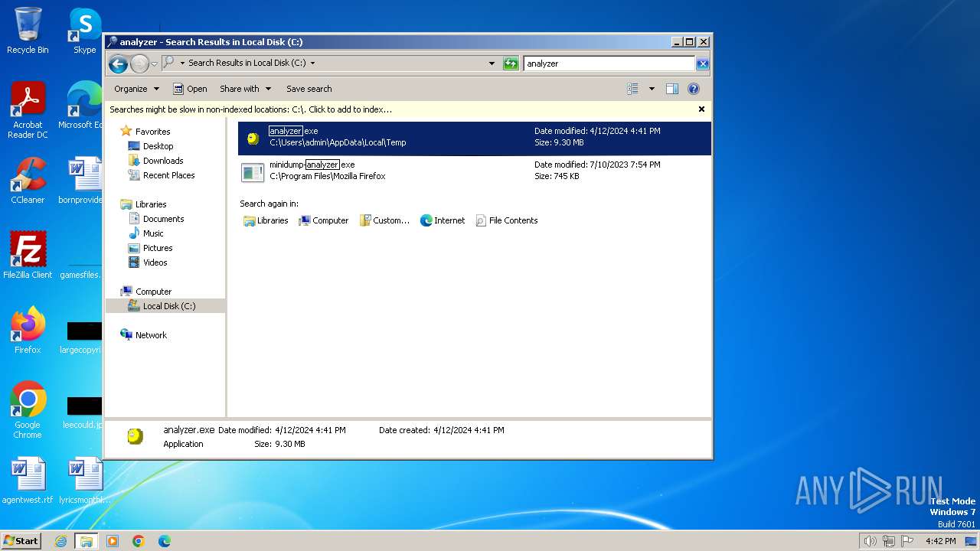Viewport: 980px width, 551px height.
Task: Open agentwest.rtf document on desktop
Action: 28,481
